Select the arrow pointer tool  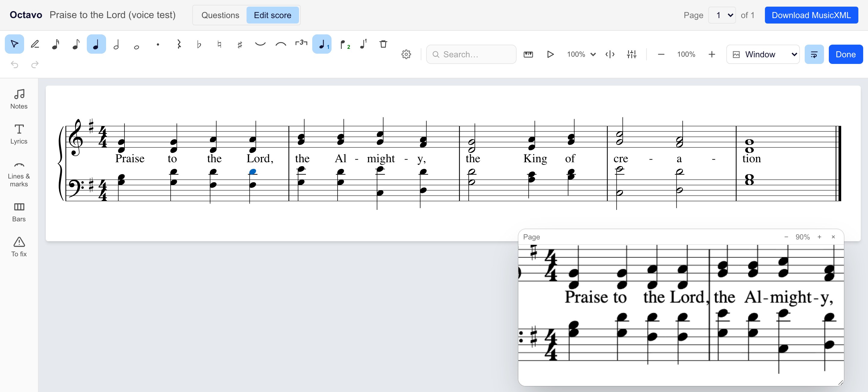(x=14, y=44)
